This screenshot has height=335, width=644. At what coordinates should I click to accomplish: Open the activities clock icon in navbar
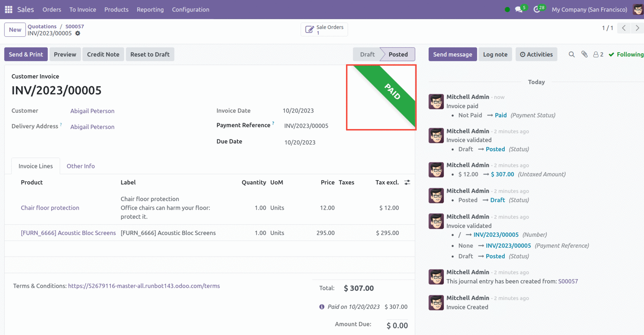(x=537, y=9)
